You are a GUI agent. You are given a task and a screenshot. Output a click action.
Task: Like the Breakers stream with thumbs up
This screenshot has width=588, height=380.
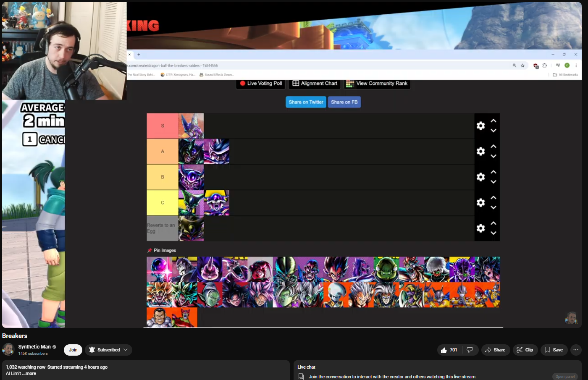pyautogui.click(x=449, y=350)
